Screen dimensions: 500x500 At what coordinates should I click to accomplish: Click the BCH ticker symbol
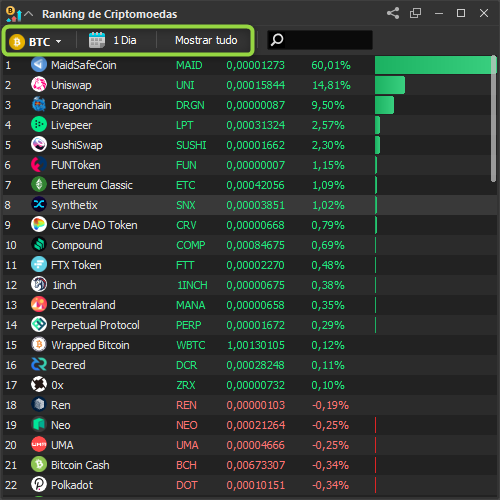tap(186, 465)
